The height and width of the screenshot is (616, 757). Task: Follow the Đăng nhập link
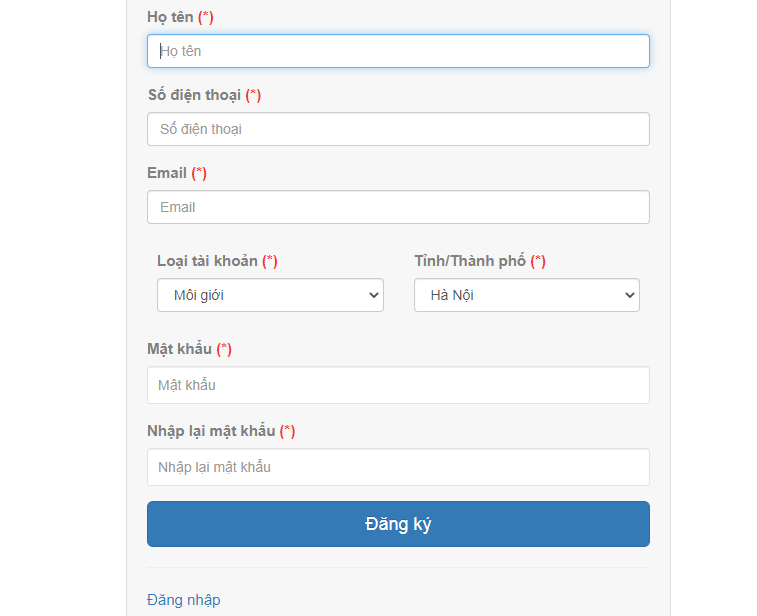[184, 600]
